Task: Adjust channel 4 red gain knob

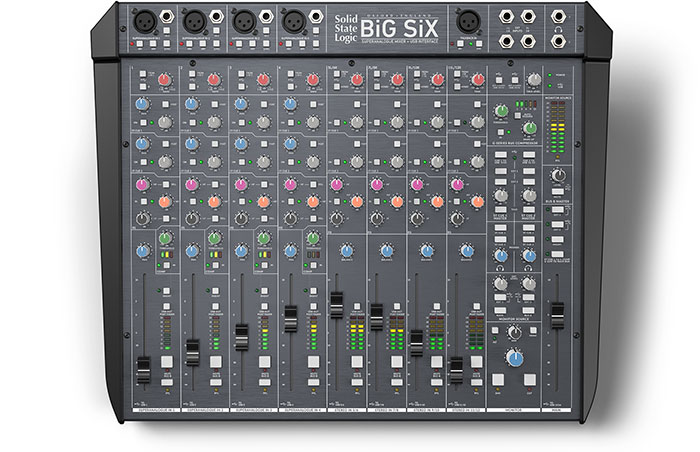Action: pyautogui.click(x=313, y=80)
